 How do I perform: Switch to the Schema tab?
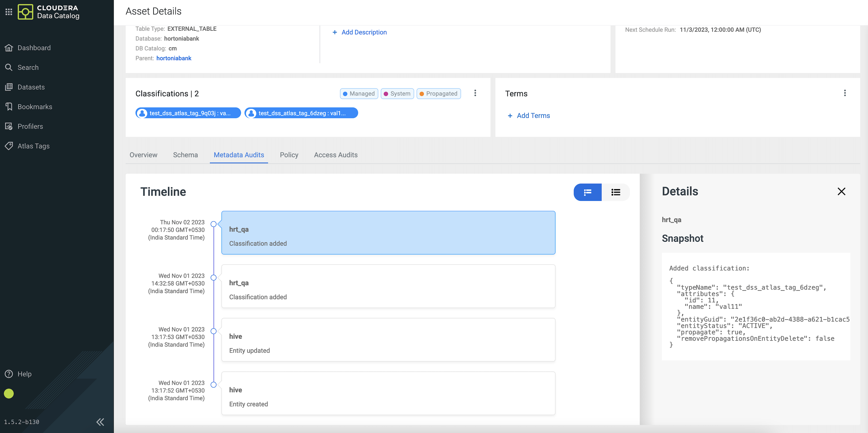click(185, 155)
